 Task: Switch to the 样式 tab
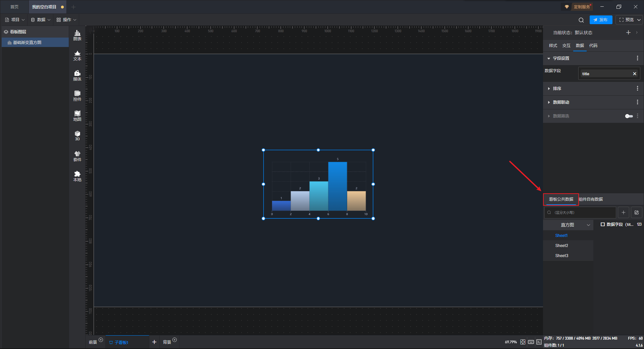(553, 46)
